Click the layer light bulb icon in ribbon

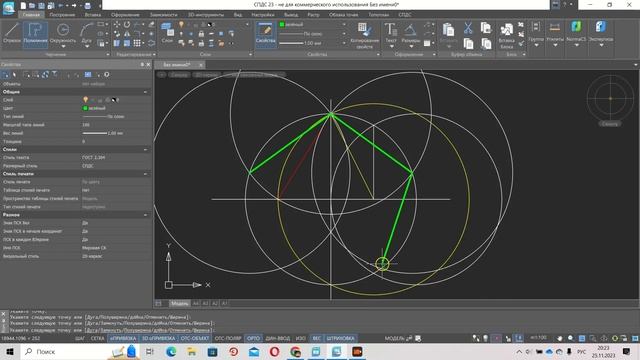coord(181,25)
